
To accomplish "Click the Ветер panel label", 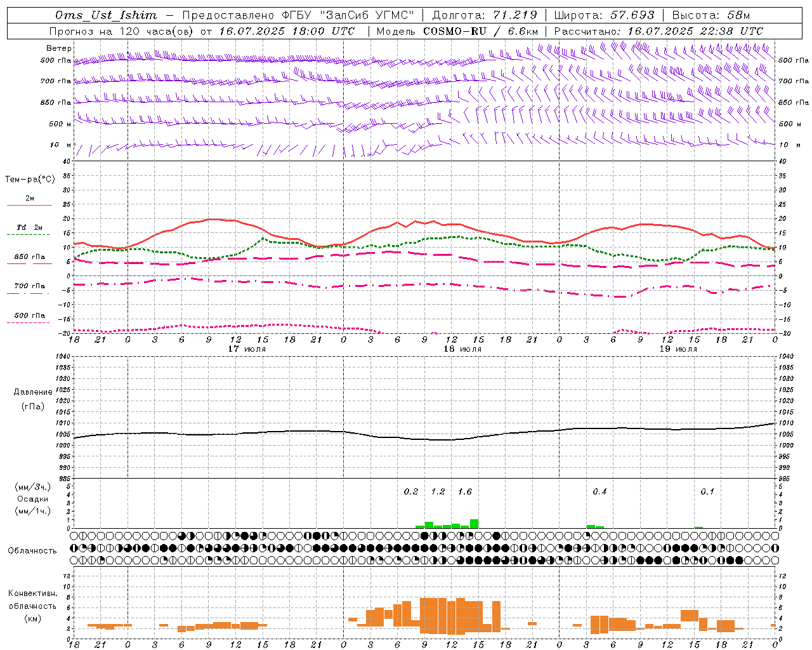I will pyautogui.click(x=59, y=48).
